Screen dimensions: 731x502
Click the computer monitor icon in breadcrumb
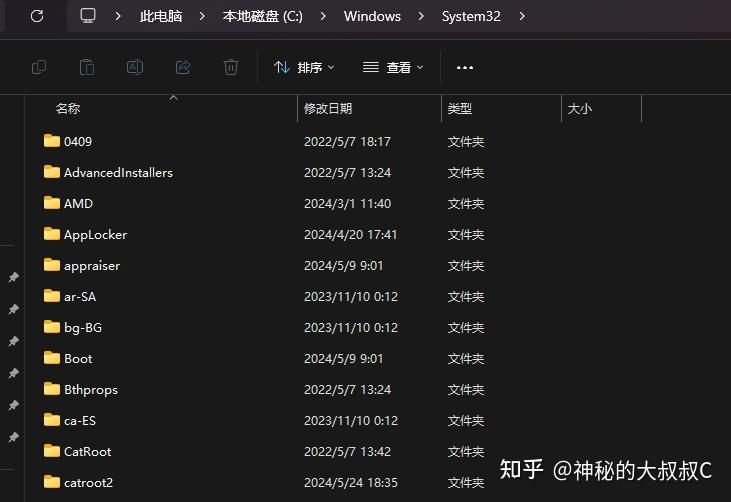point(88,16)
